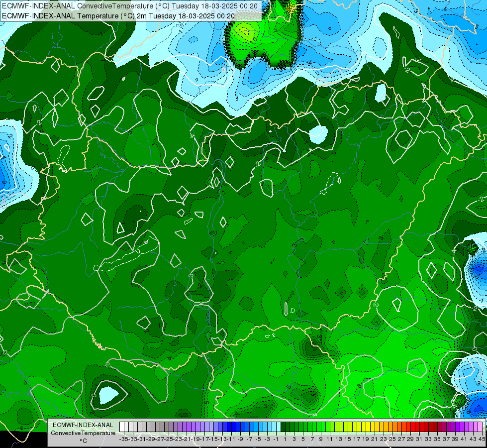This screenshot has height=448, width=487.
Task: Click the legend value '13'
Action: 339,439
